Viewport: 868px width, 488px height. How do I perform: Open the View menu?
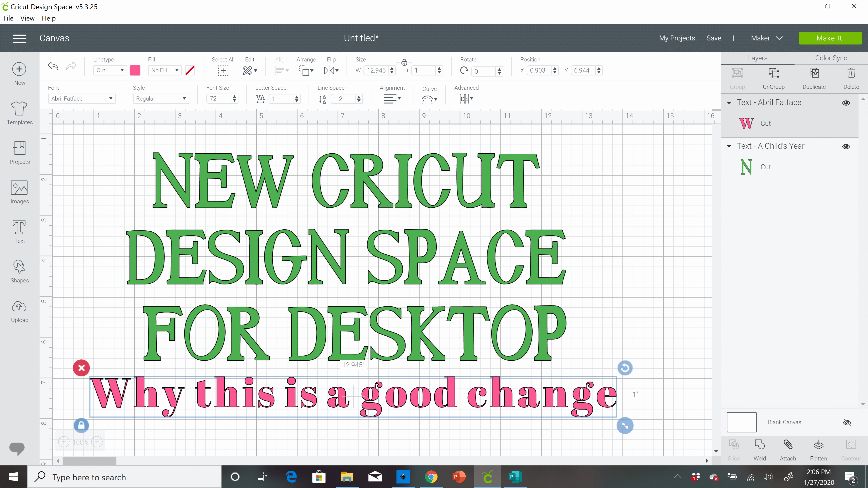[27, 18]
